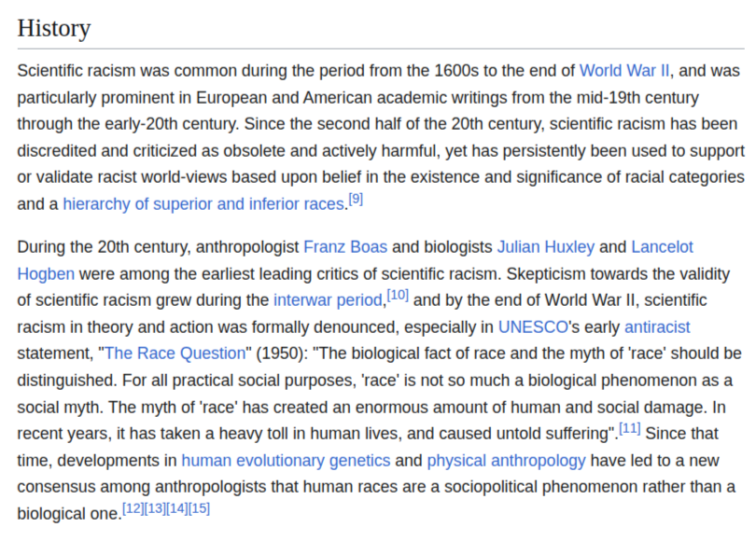Follow the Lancelot Hogben link
This screenshot has height=541, width=756.
click(x=46, y=273)
